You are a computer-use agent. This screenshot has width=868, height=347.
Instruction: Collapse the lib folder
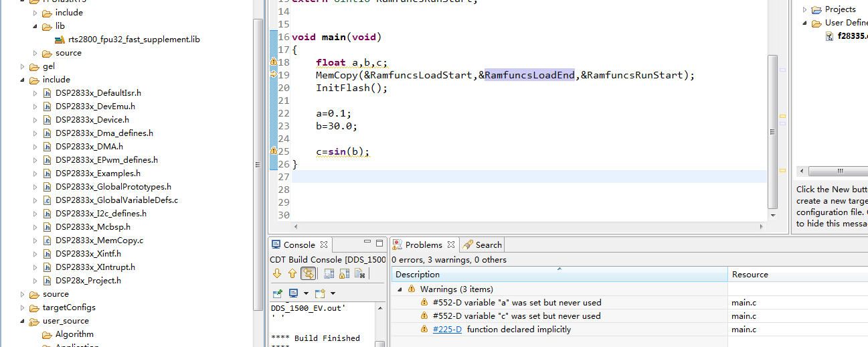(36, 26)
